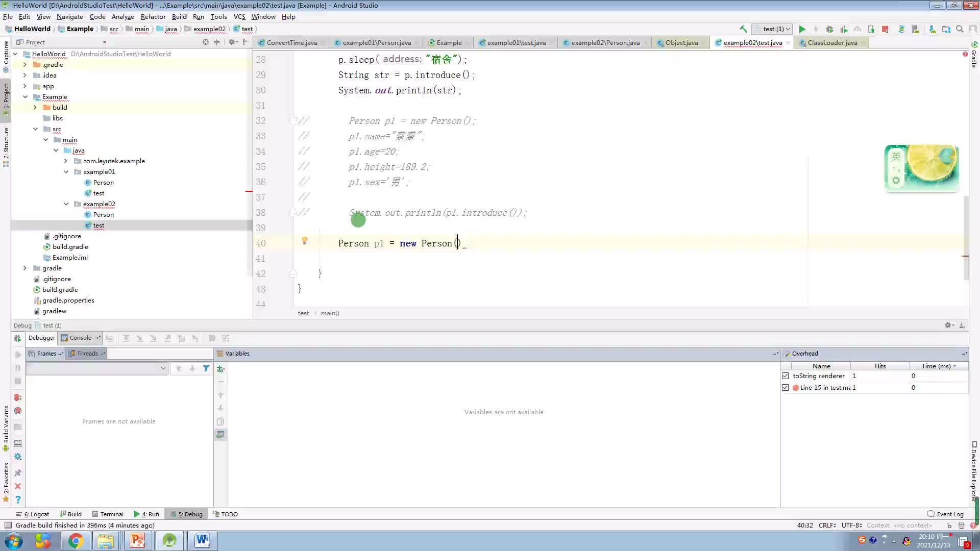Toggle toString renderer checkbox in Overhead
Screen dimensions: 980x551
click(786, 375)
